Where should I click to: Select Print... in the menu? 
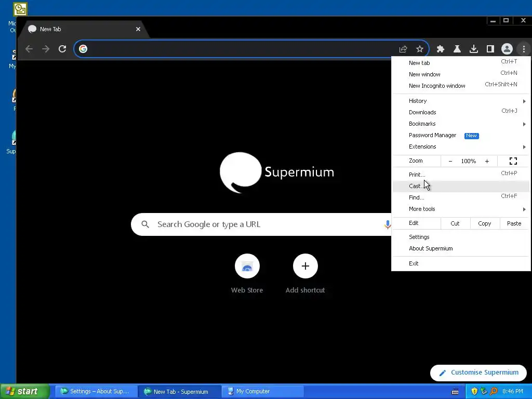pyautogui.click(x=461, y=175)
